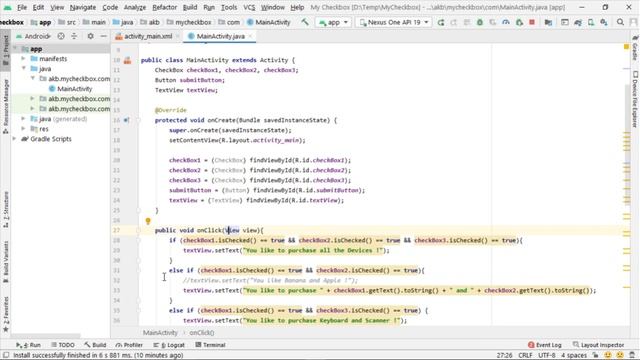Image resolution: width=640 pixels, height=360 pixels.
Task: Toggle the Favorites side tool window
Action: [6, 314]
